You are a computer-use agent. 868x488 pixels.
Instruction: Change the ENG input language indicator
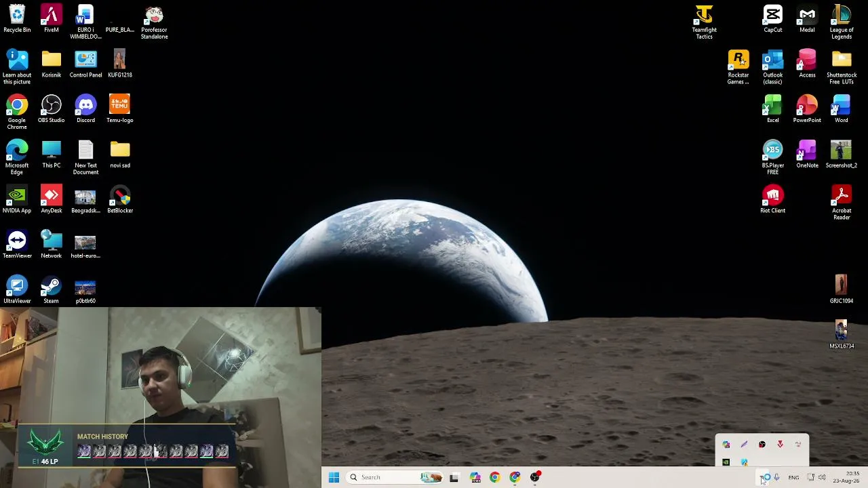click(x=793, y=478)
